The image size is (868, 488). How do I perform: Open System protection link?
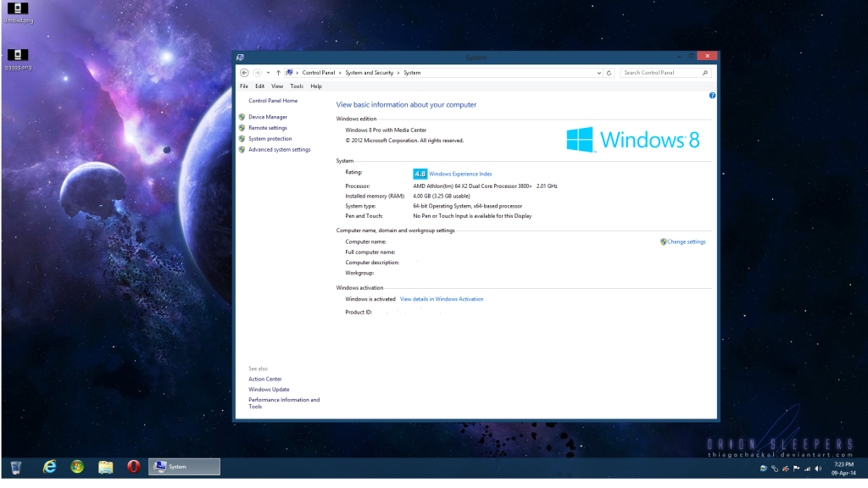270,139
